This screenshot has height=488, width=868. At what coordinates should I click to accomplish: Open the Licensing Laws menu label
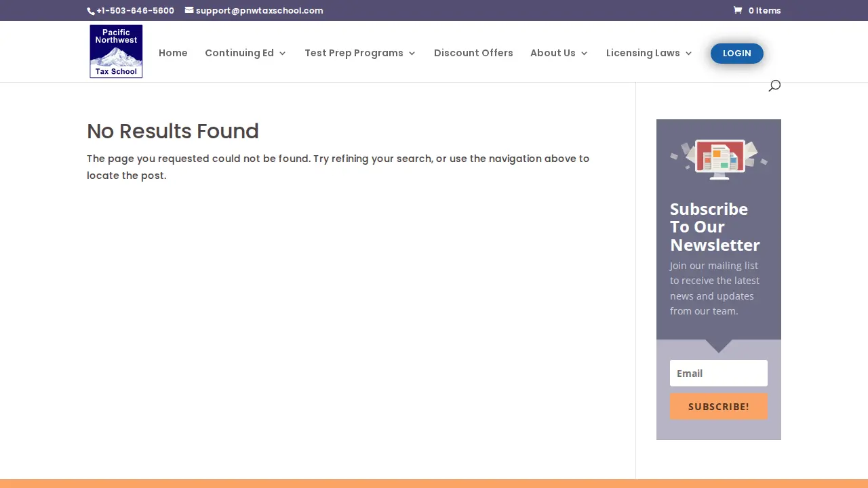[643, 53]
